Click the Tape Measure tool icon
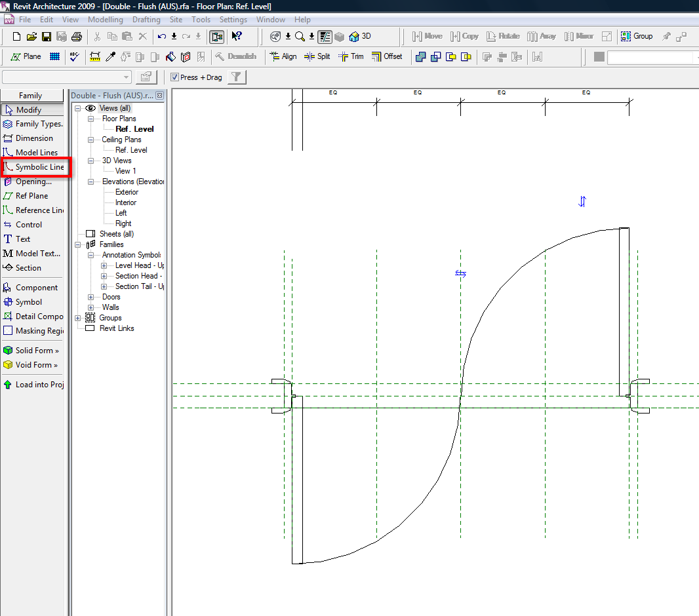This screenshot has height=616, width=699. pyautogui.click(x=95, y=57)
